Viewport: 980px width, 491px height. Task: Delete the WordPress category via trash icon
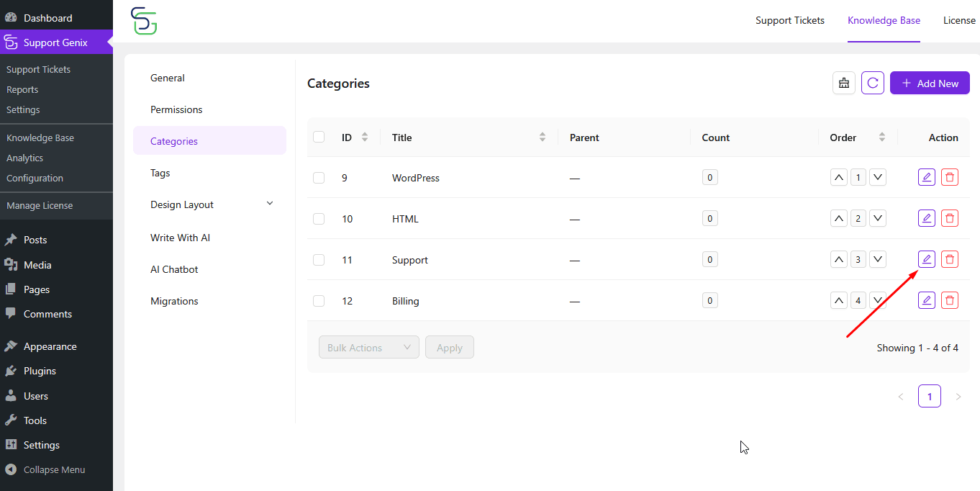pos(950,177)
